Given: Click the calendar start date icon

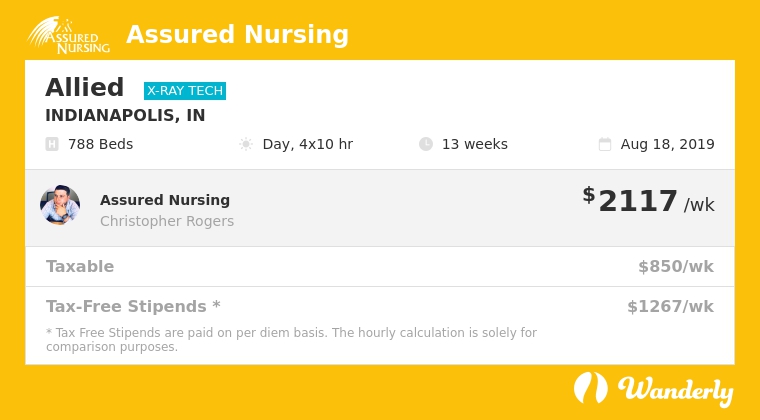Looking at the screenshot, I should 604,144.
